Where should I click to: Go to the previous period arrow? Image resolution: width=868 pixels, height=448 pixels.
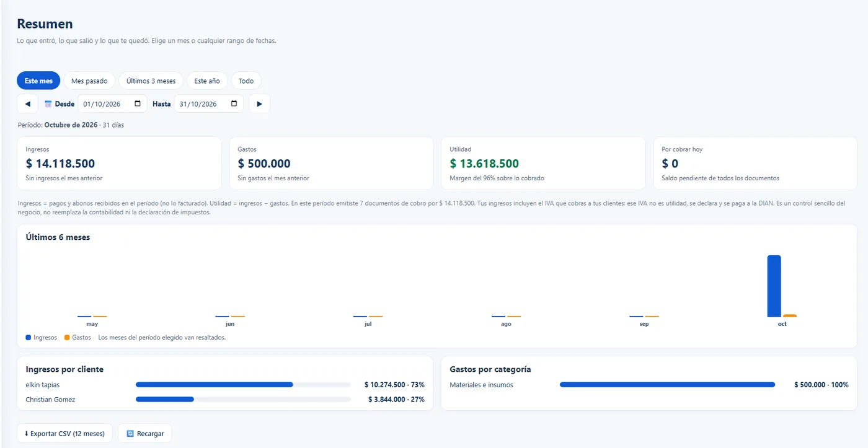pos(27,104)
